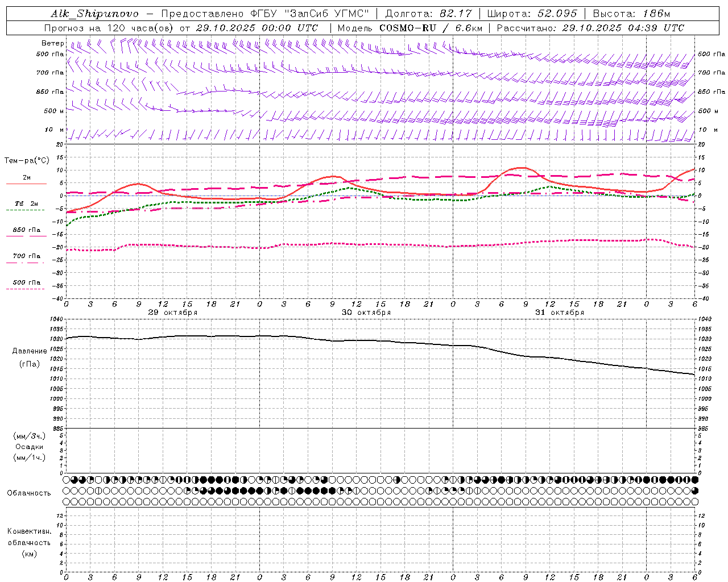Click the Широта: 52.095 value
Screen dimensions: 728x582
[x=532, y=14]
